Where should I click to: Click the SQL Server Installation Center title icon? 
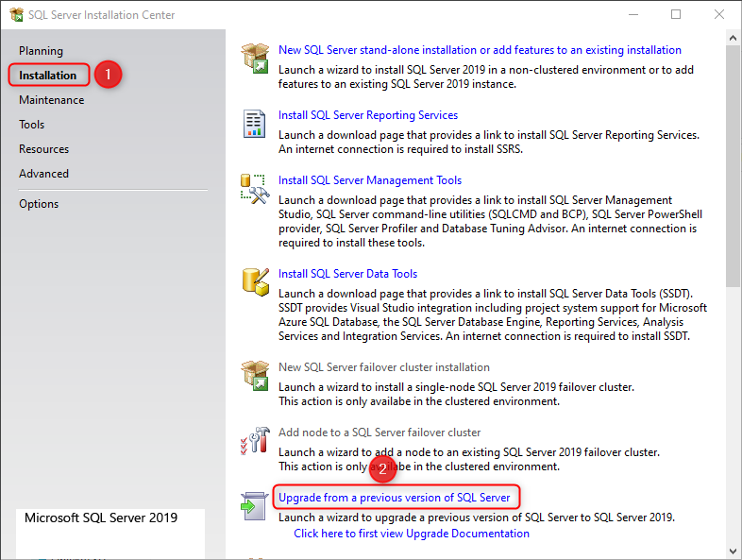click(x=17, y=15)
